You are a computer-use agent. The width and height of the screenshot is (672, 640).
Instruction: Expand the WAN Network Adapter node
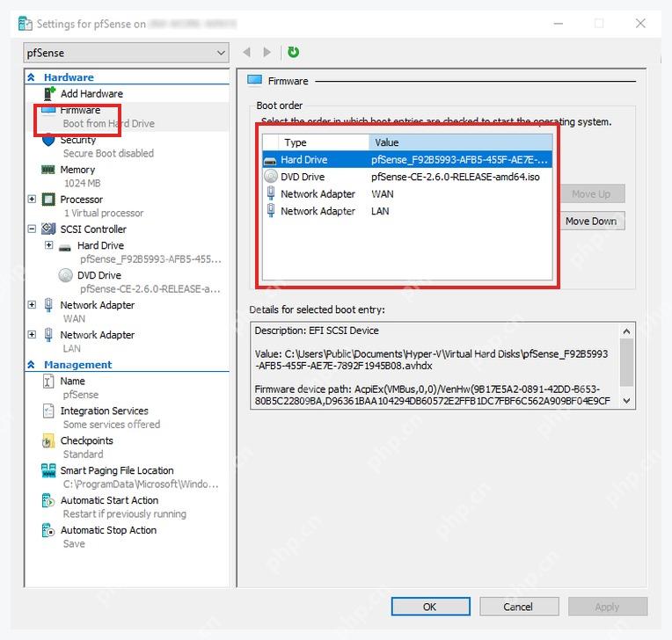point(32,304)
